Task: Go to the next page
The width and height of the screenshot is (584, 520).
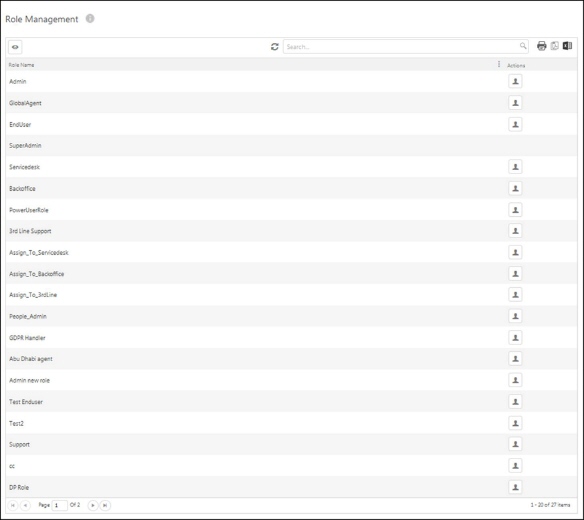Action: point(93,505)
